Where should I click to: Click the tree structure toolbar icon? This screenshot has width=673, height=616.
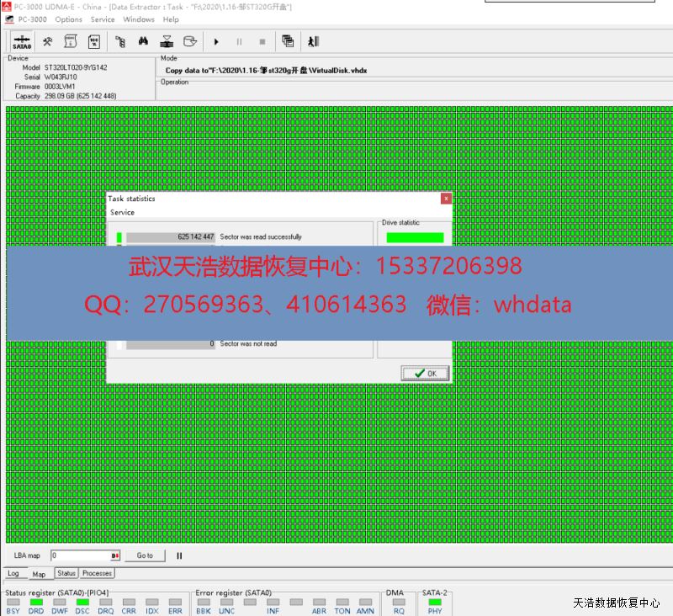[119, 41]
